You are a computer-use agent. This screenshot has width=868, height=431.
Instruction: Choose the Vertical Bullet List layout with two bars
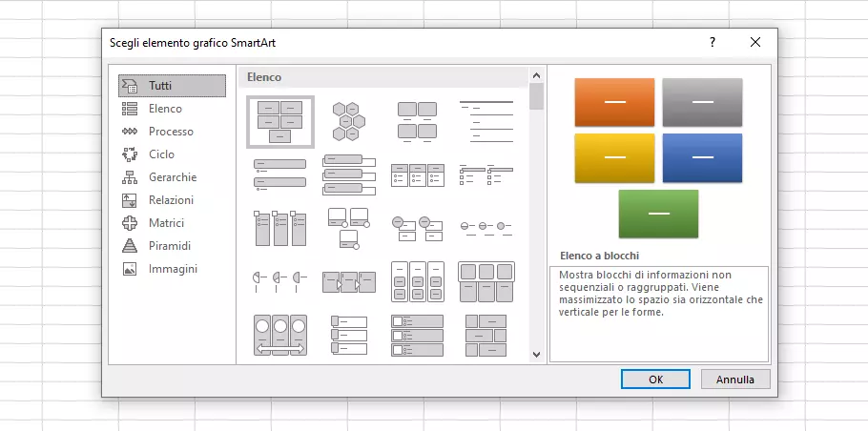[280, 174]
